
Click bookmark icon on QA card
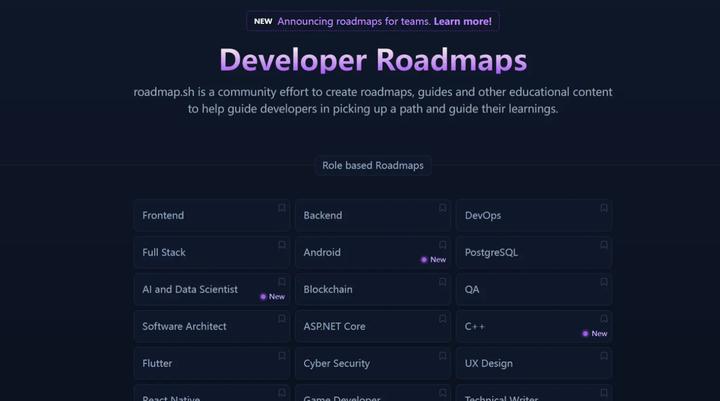point(604,282)
